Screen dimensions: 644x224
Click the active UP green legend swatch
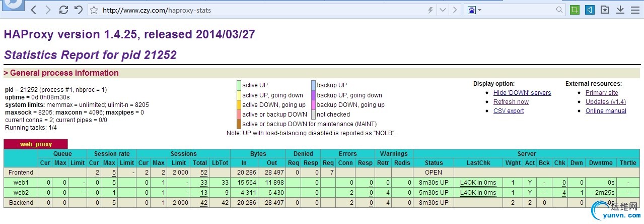point(239,85)
